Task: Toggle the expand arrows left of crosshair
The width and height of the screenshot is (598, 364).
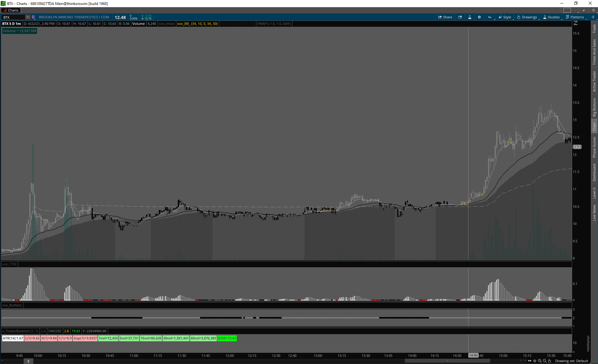Action: [x=529, y=361]
